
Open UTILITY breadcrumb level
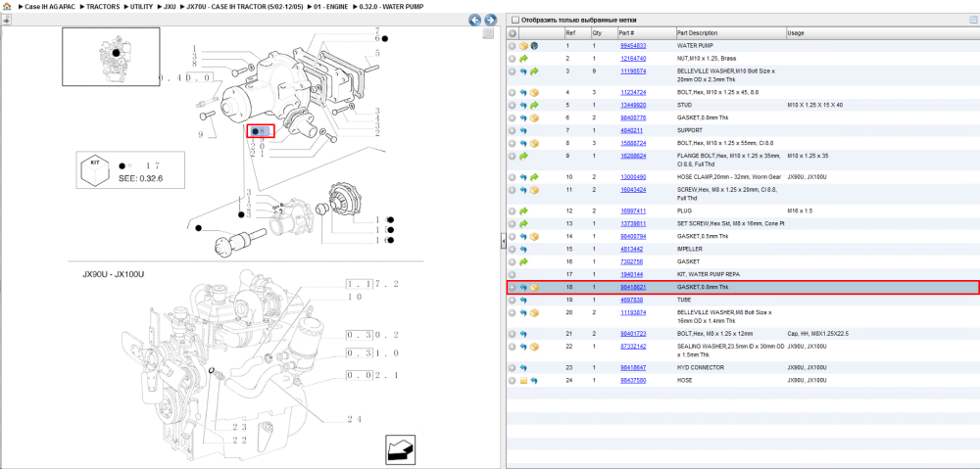pos(142,6)
